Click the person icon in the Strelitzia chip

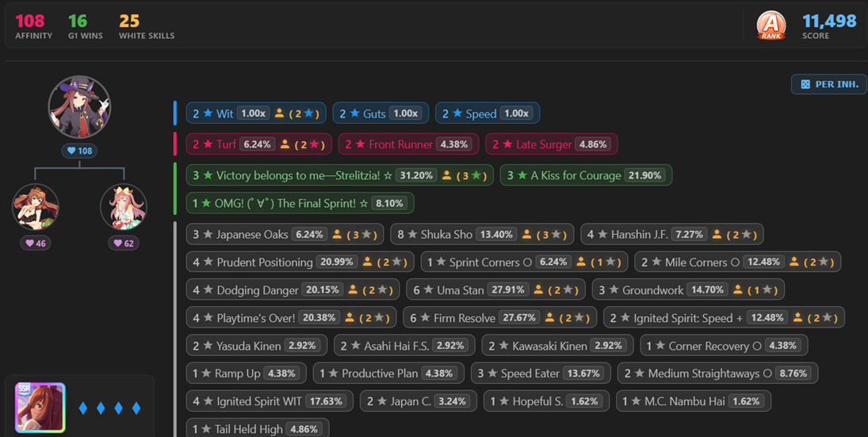447,175
